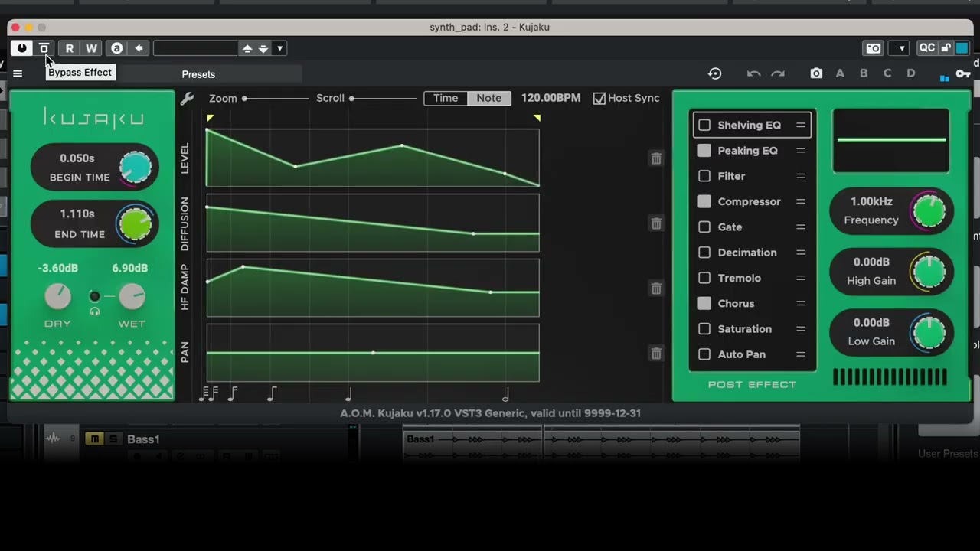
Task: Load the previous preset with up arrow
Action: [x=247, y=48]
